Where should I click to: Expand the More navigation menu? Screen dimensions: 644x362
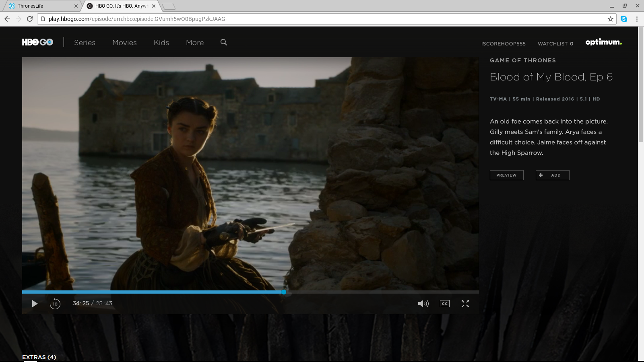(x=195, y=43)
